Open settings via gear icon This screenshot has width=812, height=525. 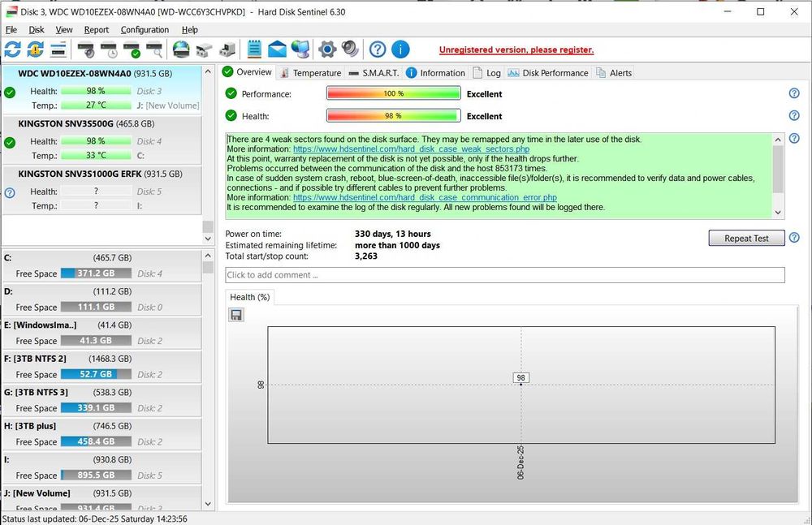point(327,49)
